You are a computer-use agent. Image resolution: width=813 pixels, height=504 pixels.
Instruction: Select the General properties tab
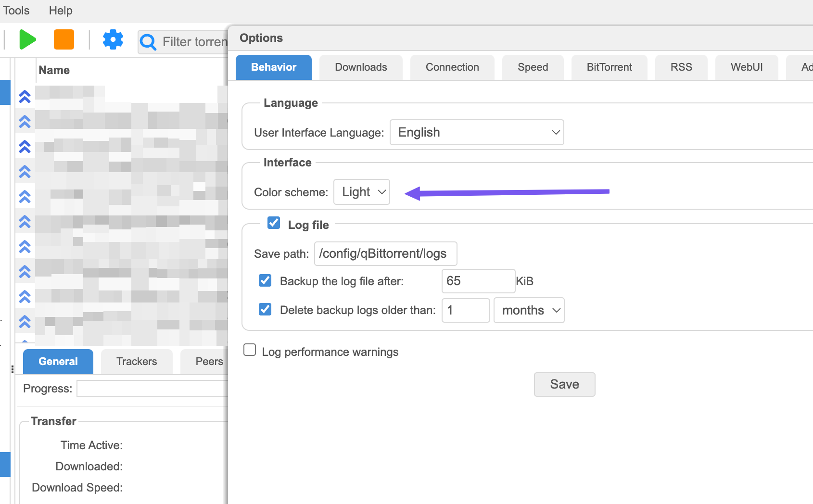click(x=58, y=362)
